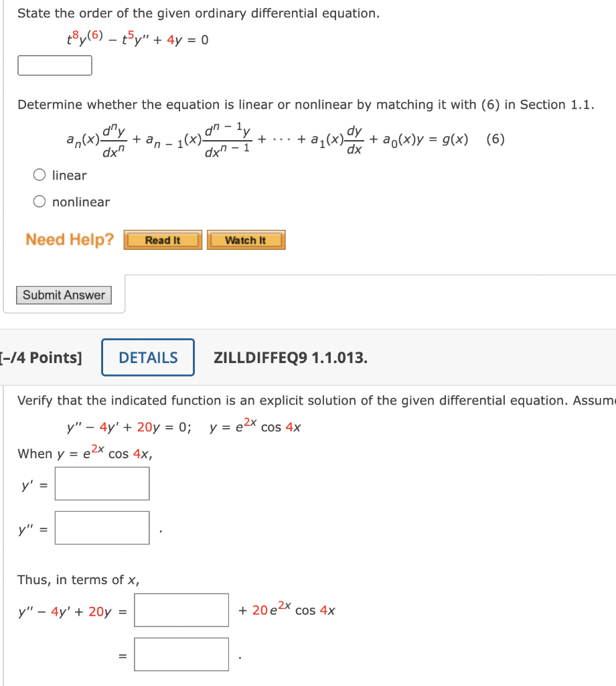Submit your answers for the first question
The image size is (616, 686).
[64, 295]
